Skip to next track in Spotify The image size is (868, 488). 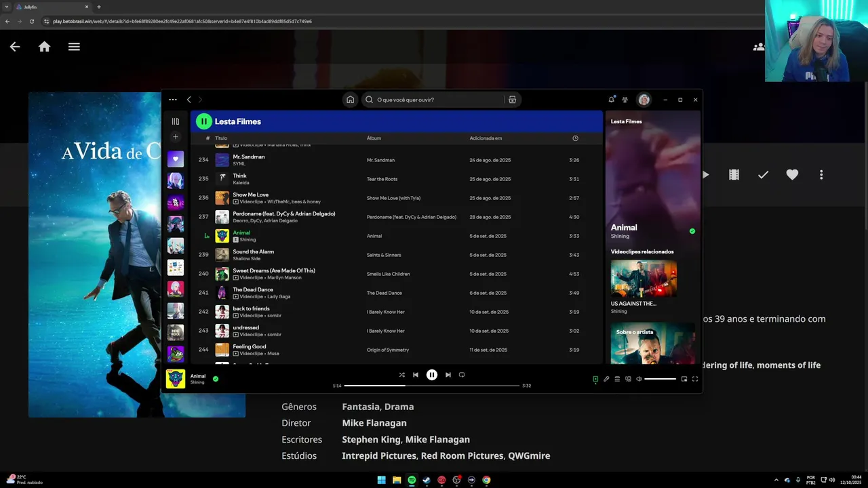tap(448, 375)
